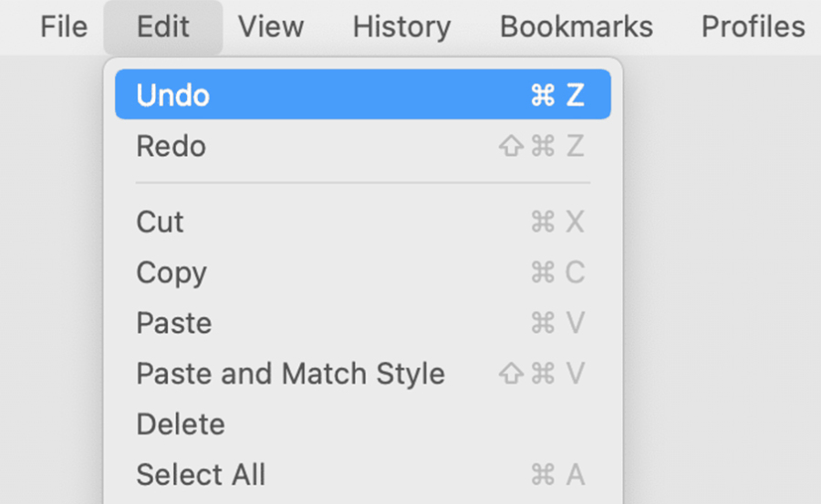This screenshot has height=504, width=821.
Task: Click the ⌘A shortcut beside Select All
Action: [x=557, y=474]
